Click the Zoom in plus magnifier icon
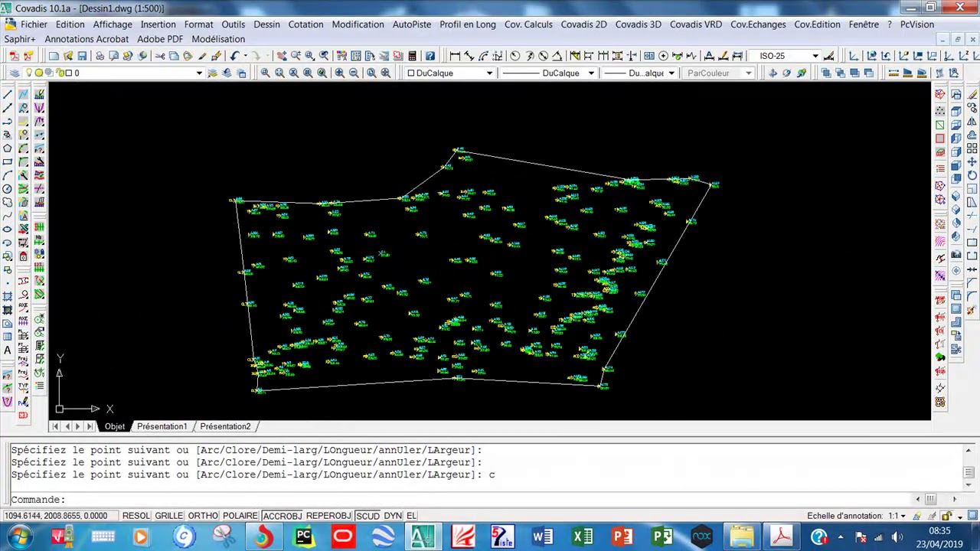Screen dimensions: 980x551 pos(339,73)
